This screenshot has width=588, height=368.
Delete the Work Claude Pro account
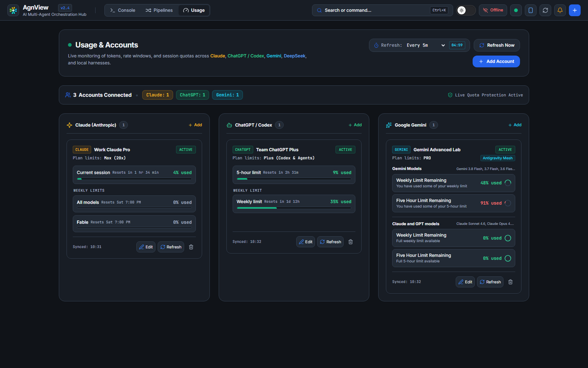191,247
